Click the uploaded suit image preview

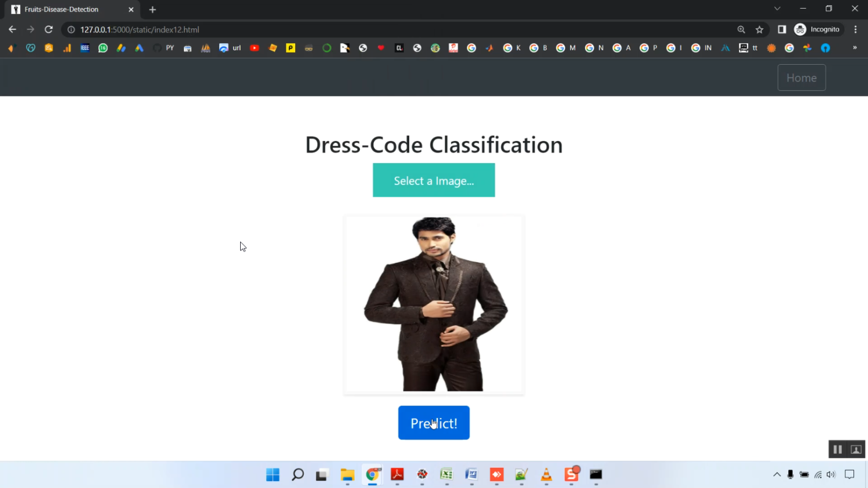click(434, 305)
